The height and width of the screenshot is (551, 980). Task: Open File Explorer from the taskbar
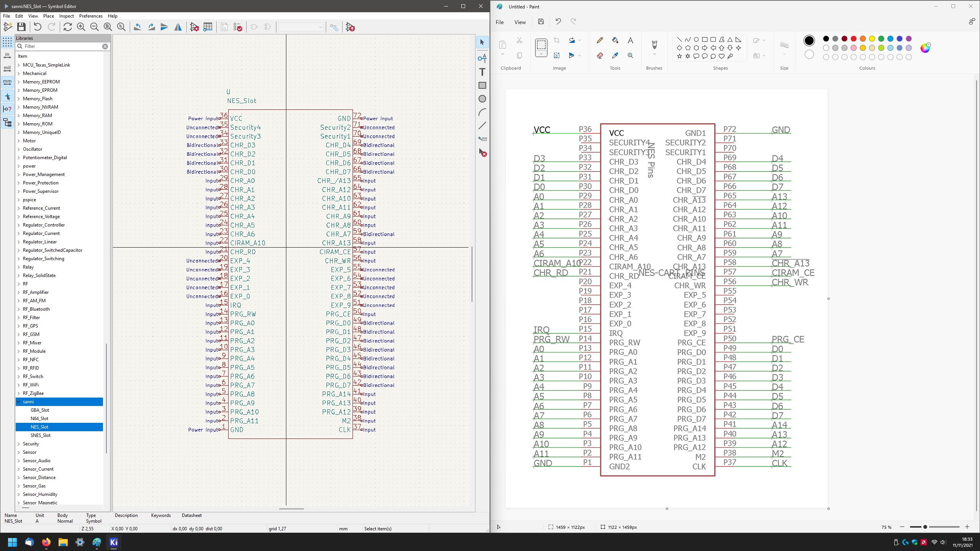63,542
